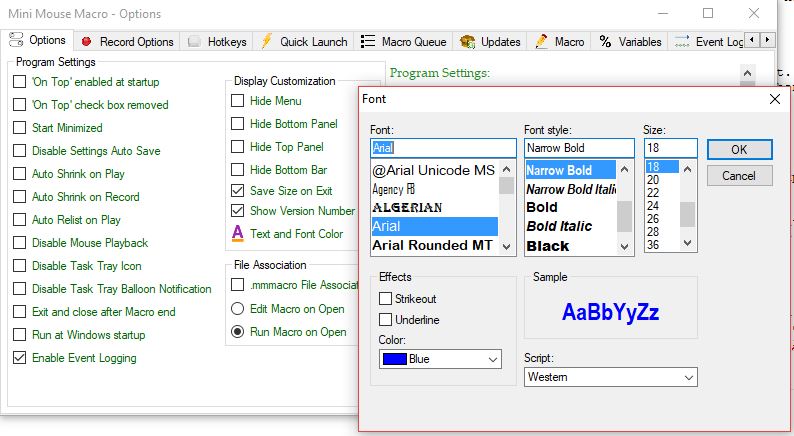Toggle Disable Settings Auto Save

coord(19,150)
